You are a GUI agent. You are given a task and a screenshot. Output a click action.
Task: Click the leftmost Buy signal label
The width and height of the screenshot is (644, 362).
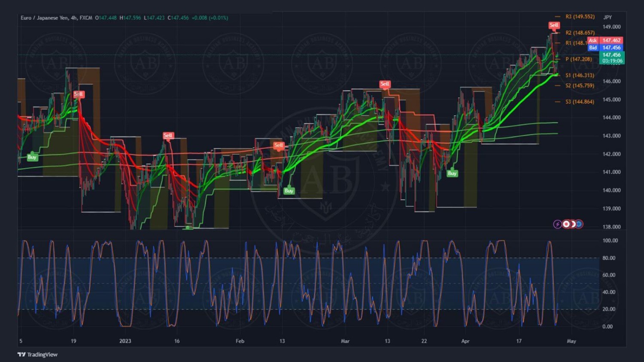pyautogui.click(x=32, y=157)
